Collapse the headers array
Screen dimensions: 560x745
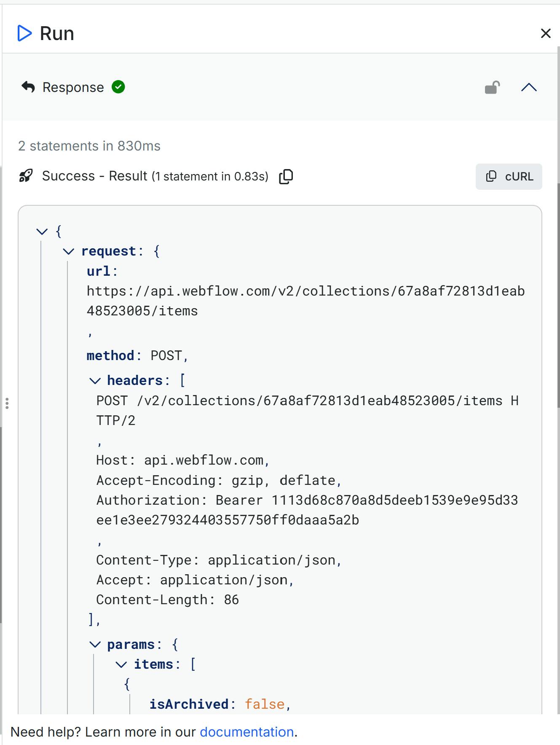(95, 381)
